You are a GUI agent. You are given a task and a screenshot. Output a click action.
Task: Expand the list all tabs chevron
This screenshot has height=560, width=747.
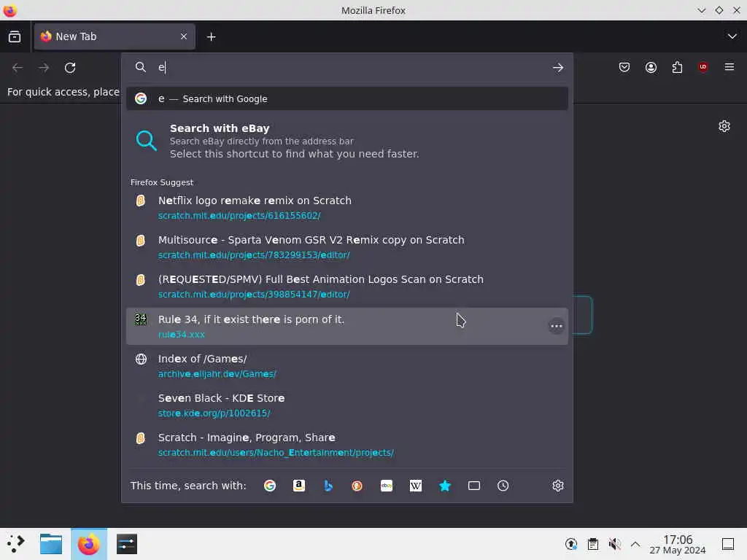[732, 36]
